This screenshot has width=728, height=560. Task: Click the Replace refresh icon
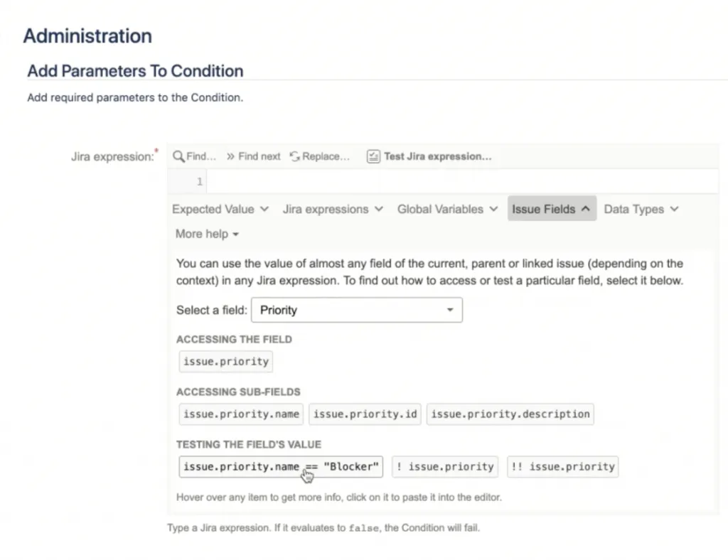point(294,156)
